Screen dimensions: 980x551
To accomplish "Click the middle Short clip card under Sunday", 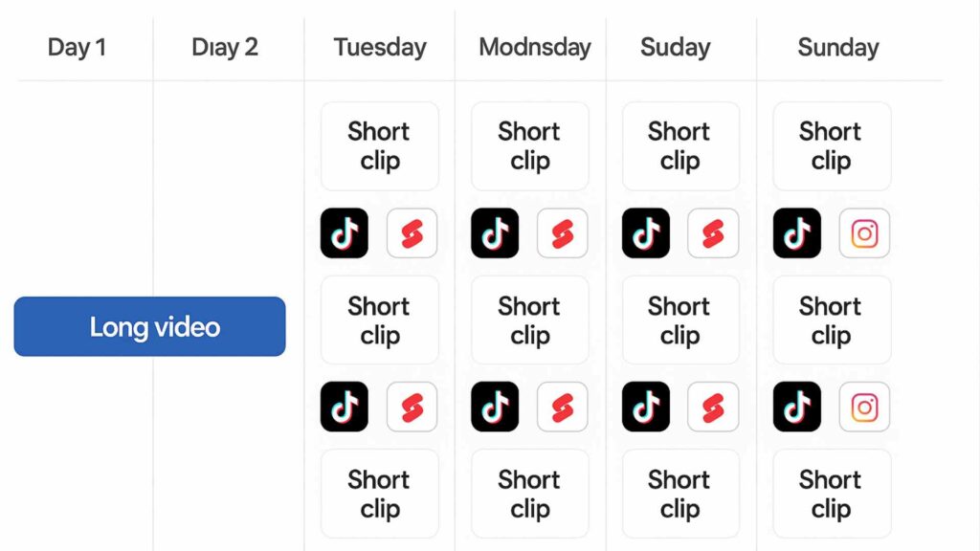I will (x=832, y=320).
